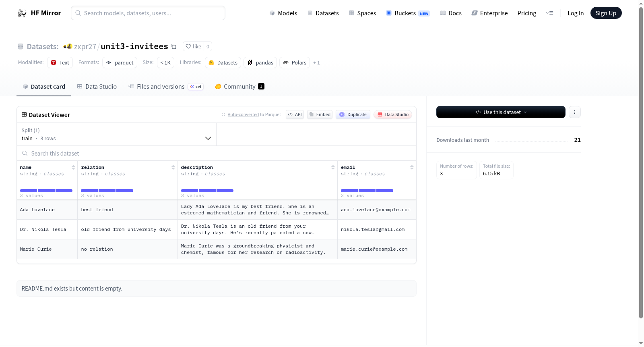Sort by email column arrows
This screenshot has width=644, height=347.
412,167
